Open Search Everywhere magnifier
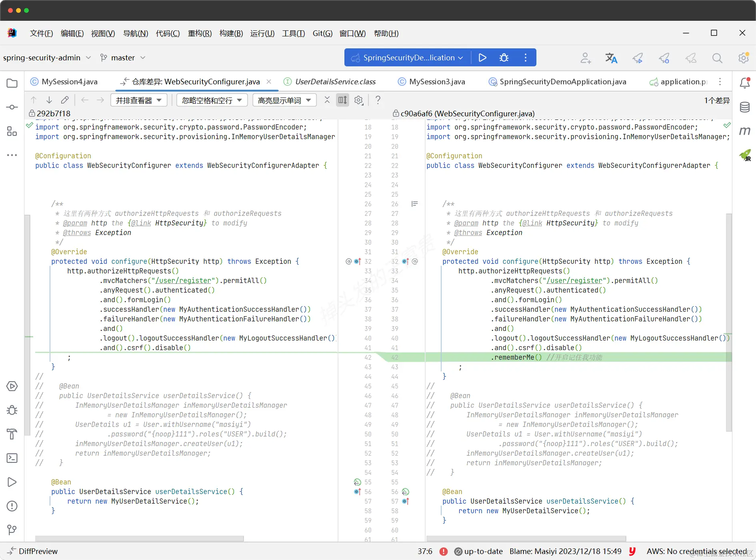The image size is (756, 560). (x=717, y=58)
